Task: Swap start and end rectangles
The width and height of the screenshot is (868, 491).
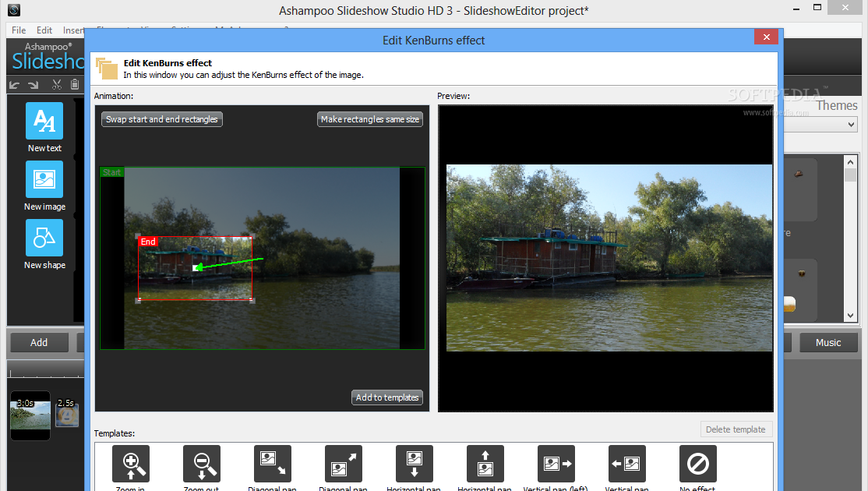Action: point(161,119)
